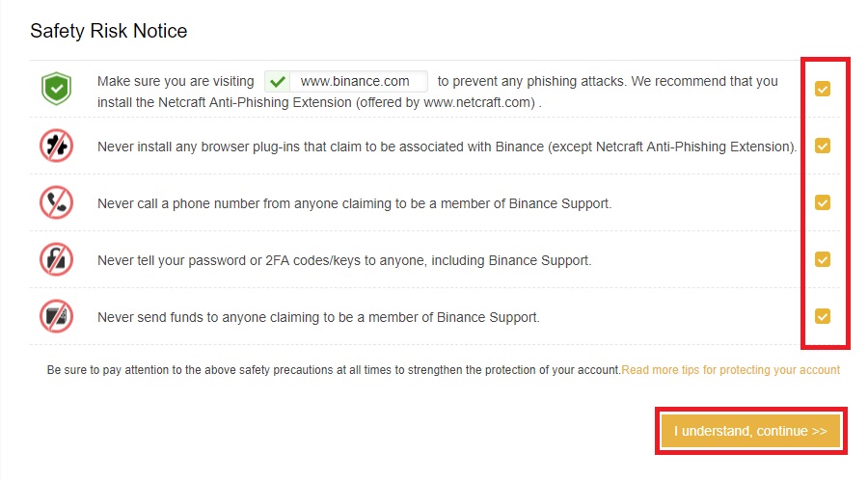Open 'Read more tips for protecting your account'
This screenshot has width=868, height=480.
coord(731,370)
